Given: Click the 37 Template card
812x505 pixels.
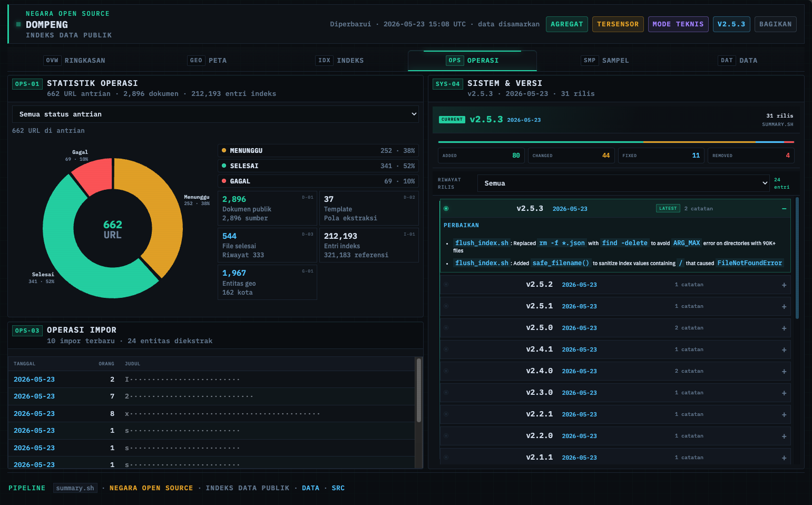Looking at the screenshot, I should (x=369, y=208).
